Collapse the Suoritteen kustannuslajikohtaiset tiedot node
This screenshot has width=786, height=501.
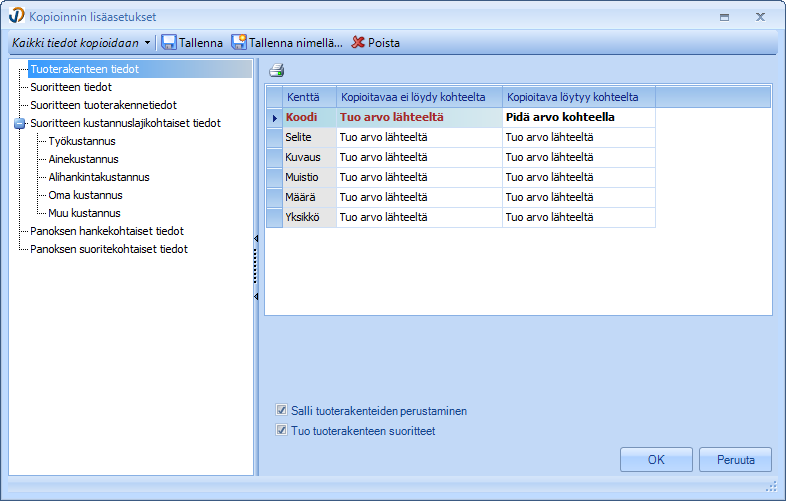coord(20,124)
